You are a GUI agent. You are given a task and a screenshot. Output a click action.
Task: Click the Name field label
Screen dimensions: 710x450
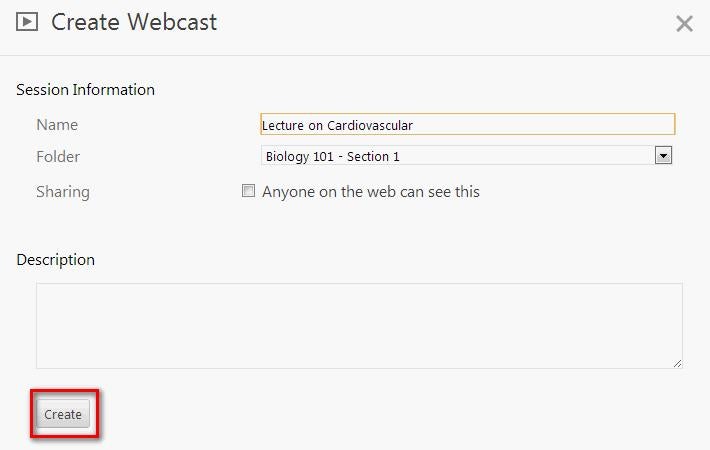[57, 124]
